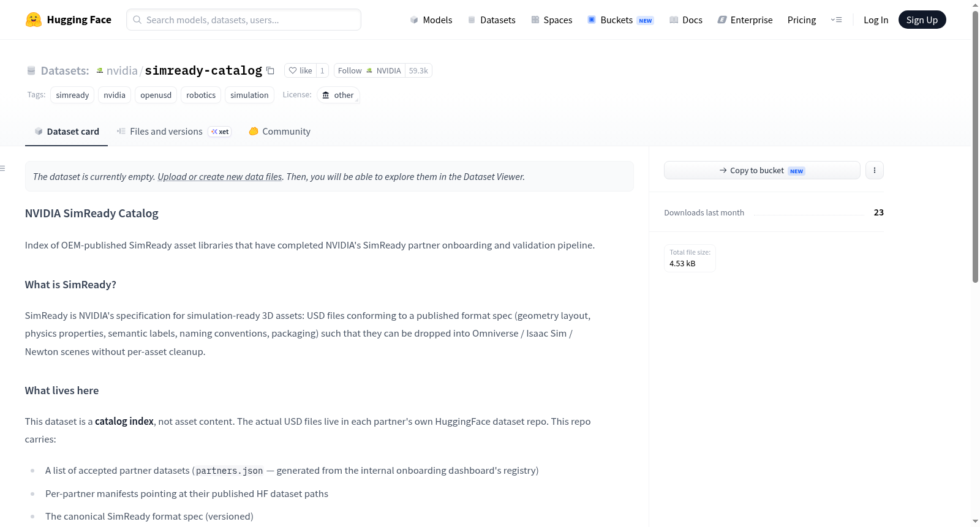Viewport: 980px width, 527px height.
Task: Click the Total file size 4.53 kB box
Action: [x=690, y=258]
